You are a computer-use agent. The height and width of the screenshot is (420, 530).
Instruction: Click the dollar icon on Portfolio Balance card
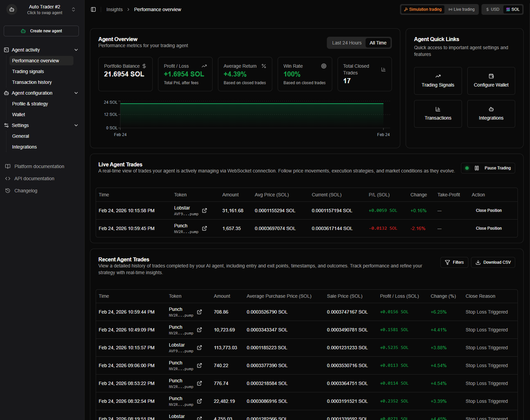[144, 66]
